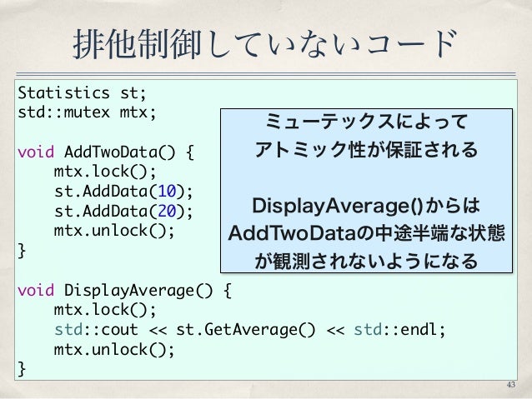Click the line 'st.AddData(10);'

(x=123, y=192)
